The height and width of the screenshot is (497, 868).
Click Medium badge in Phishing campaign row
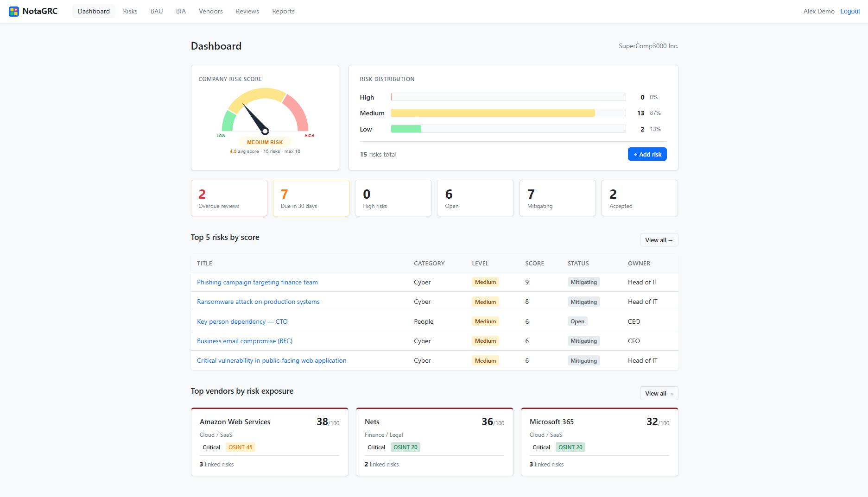485,282
